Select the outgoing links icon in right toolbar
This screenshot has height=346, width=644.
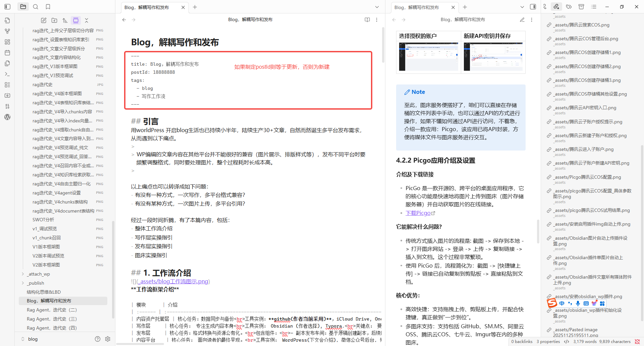pyautogui.click(x=556, y=6)
